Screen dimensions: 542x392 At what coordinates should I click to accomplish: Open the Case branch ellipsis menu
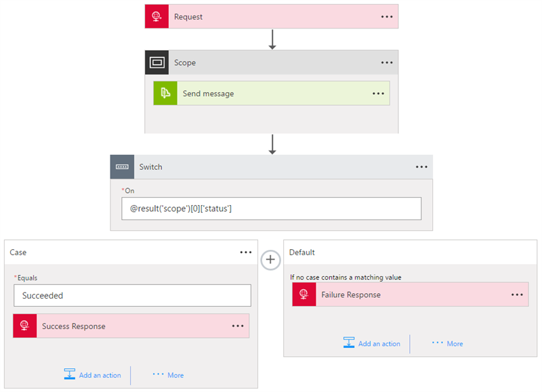[x=246, y=252]
